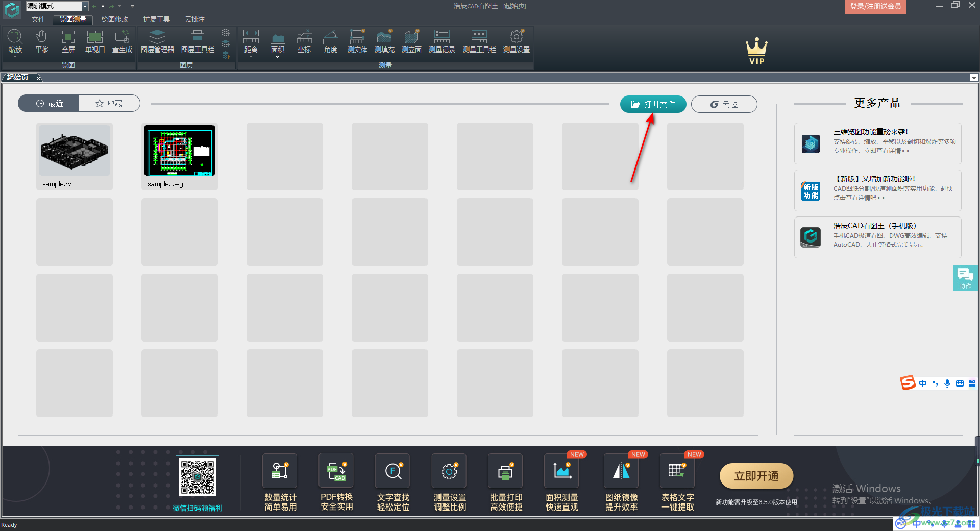This screenshot has height=531, width=980.
Task: Click the 立即开通 subscribe button
Action: (x=756, y=476)
